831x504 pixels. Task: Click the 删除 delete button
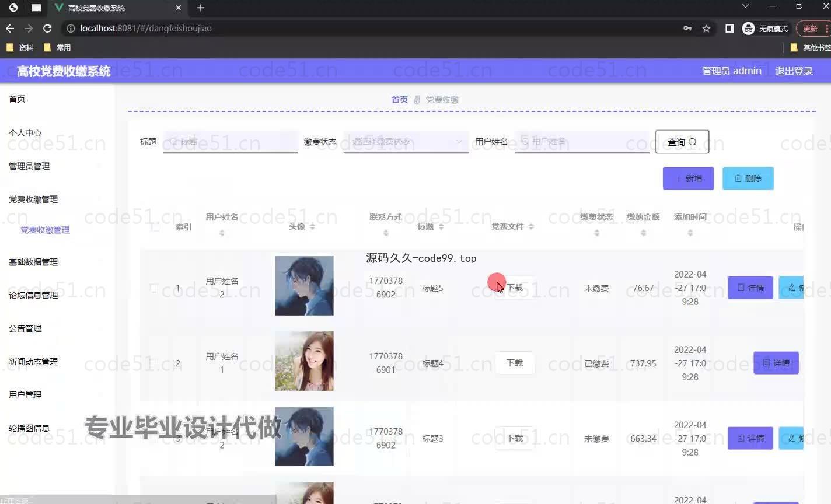pyautogui.click(x=748, y=178)
